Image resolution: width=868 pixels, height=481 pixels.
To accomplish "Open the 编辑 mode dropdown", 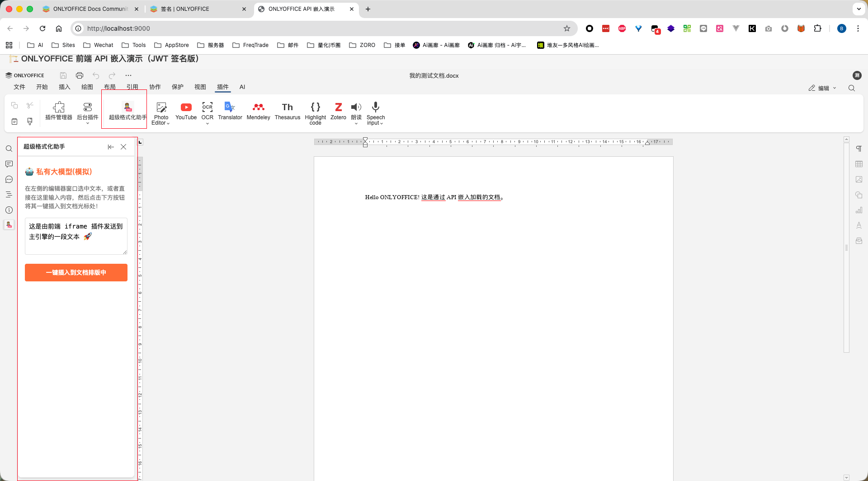I will (x=822, y=88).
